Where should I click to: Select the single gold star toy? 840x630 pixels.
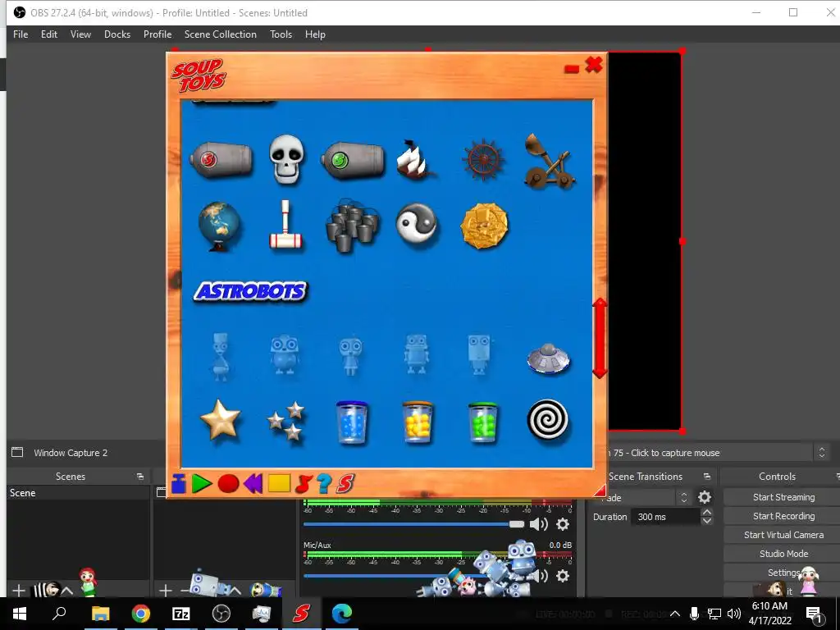(x=220, y=420)
